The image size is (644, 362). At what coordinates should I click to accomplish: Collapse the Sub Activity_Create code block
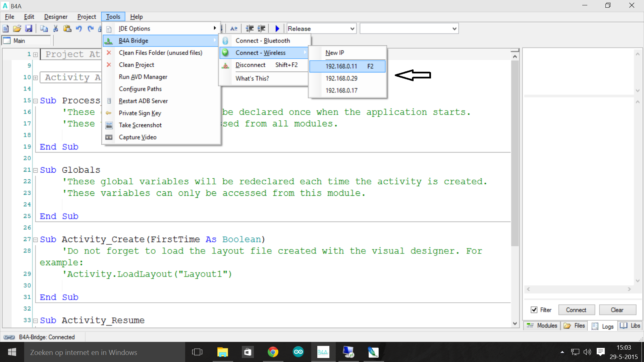(36, 240)
